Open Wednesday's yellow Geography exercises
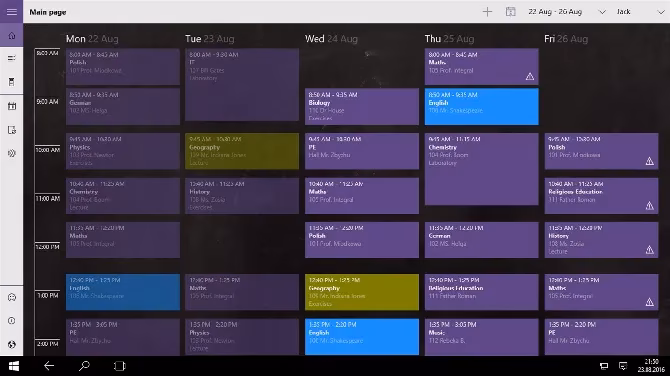The height and width of the screenshot is (376, 670). click(x=362, y=292)
